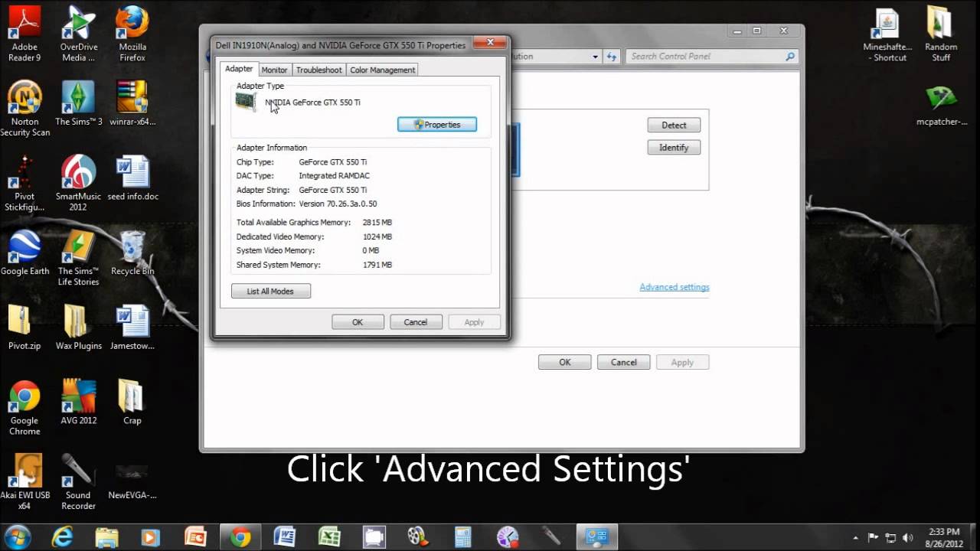
Task: Confirm the adapter properties dialog with OK
Action: point(358,322)
